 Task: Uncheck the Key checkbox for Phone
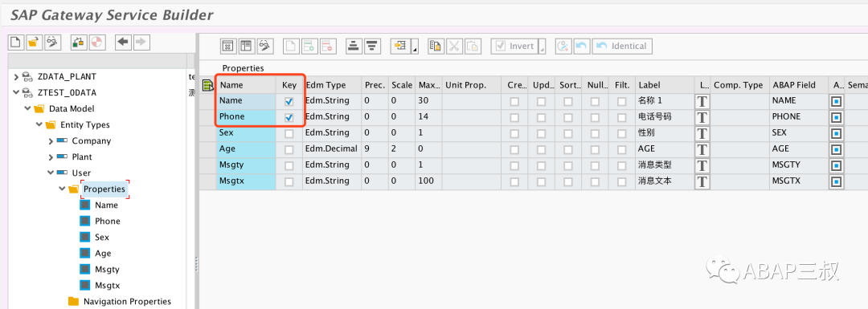coord(289,118)
